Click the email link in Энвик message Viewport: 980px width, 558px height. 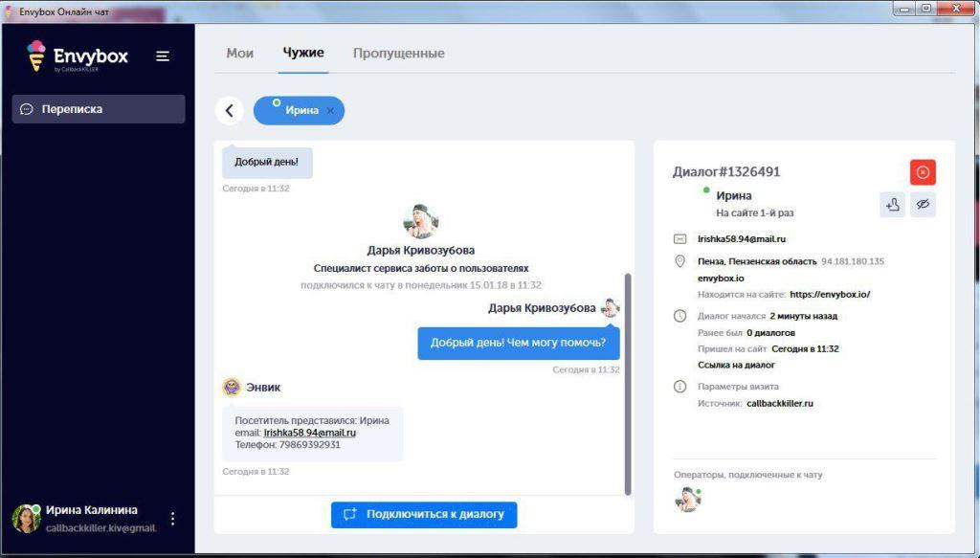[309, 433]
